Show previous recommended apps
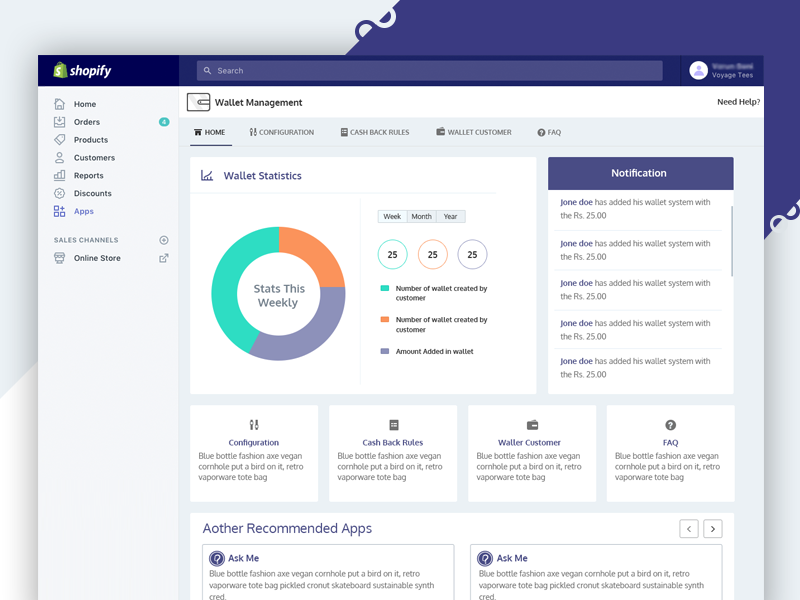800x600 pixels. (689, 529)
